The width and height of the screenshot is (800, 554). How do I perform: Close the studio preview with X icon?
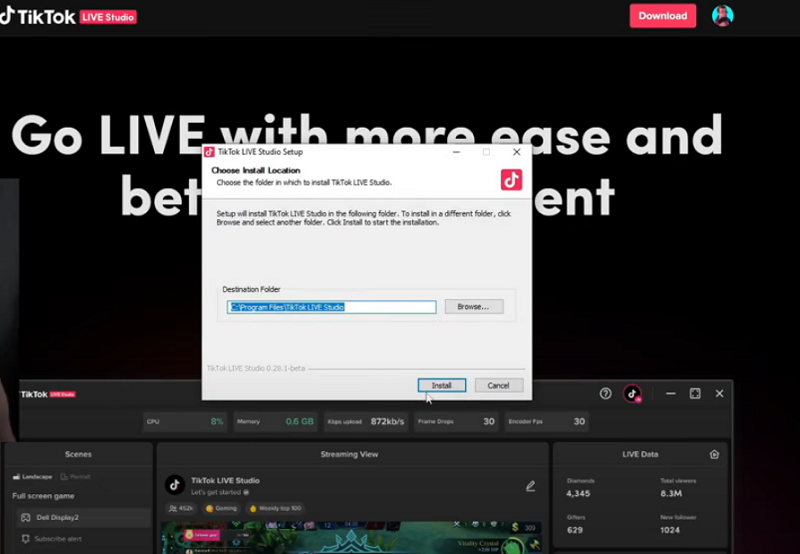pos(719,393)
